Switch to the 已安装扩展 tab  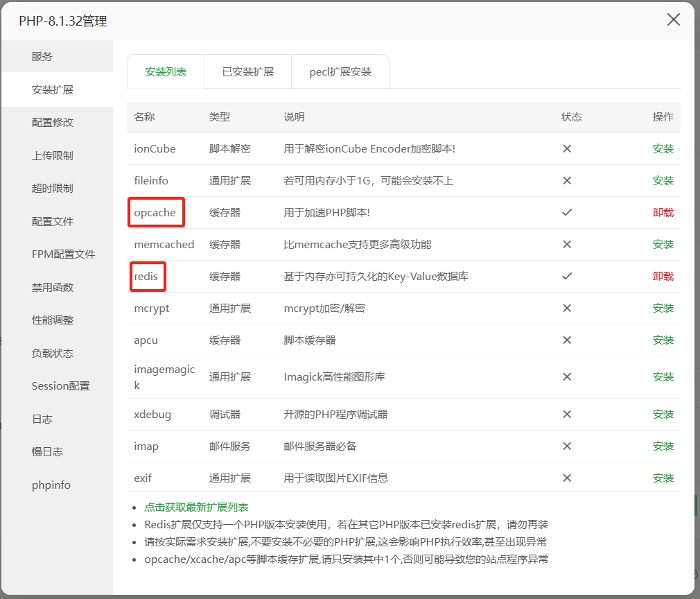coord(247,71)
